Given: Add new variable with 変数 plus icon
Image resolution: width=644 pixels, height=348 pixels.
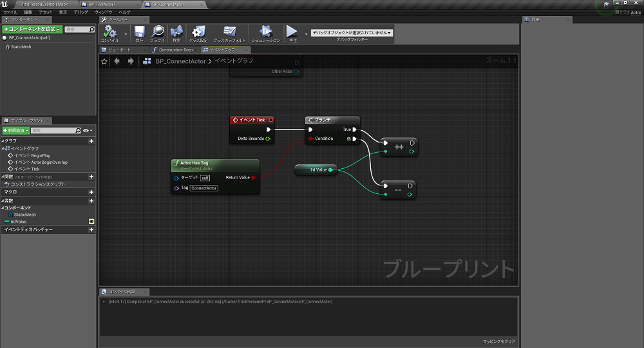Looking at the screenshot, I should click(x=91, y=201).
